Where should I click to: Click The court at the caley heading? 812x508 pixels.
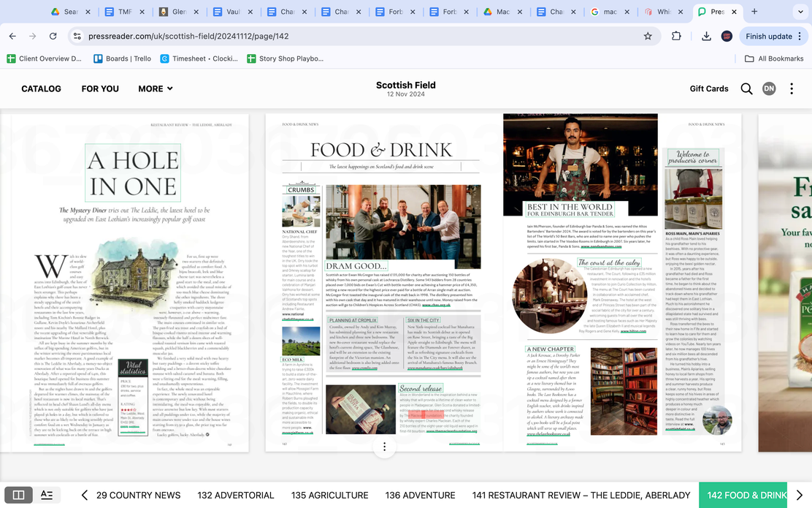pos(609,262)
